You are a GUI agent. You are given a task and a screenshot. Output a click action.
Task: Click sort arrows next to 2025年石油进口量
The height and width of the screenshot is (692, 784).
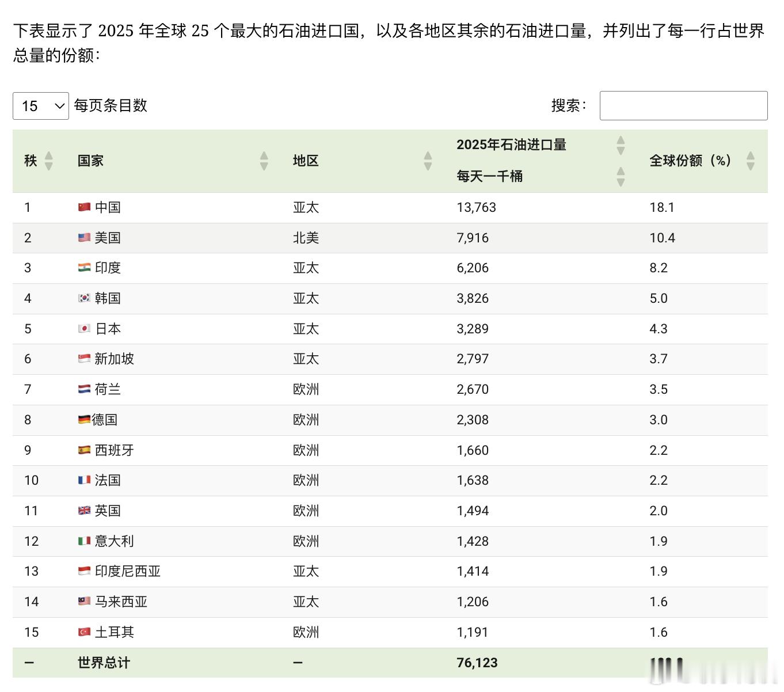coord(621,145)
